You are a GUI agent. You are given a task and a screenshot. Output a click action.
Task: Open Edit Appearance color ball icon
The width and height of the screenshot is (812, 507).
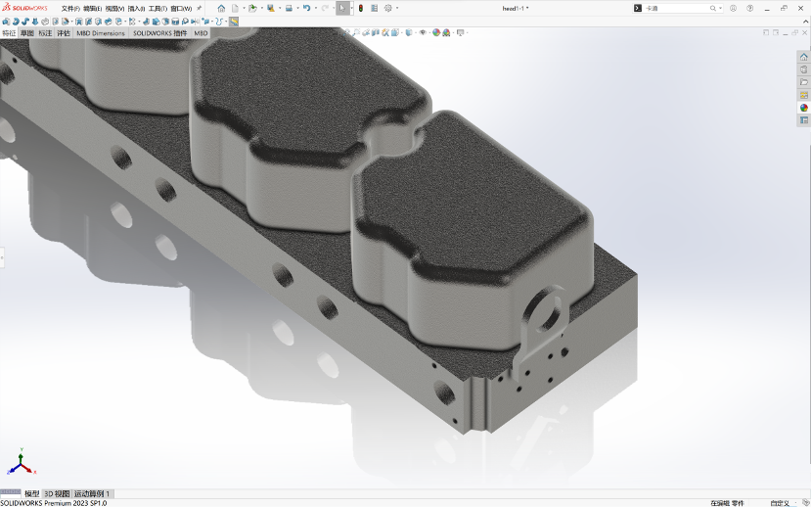pos(435,32)
